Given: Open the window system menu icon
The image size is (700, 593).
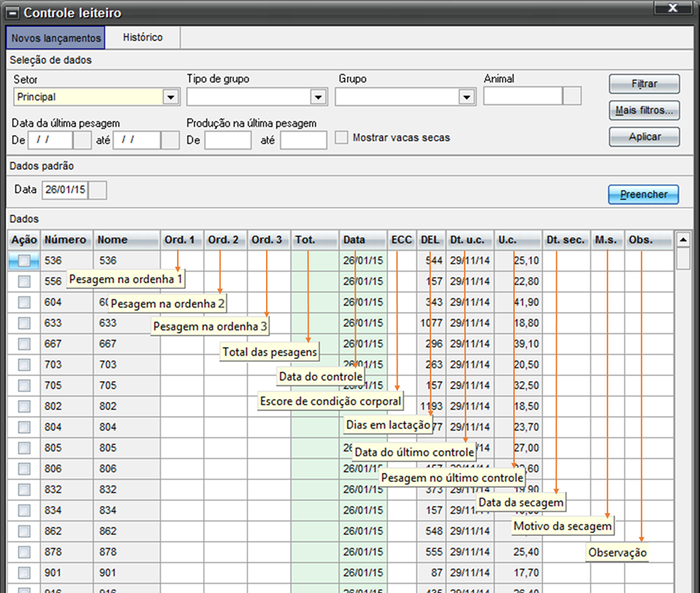Looking at the screenshot, I should pyautogui.click(x=13, y=13).
